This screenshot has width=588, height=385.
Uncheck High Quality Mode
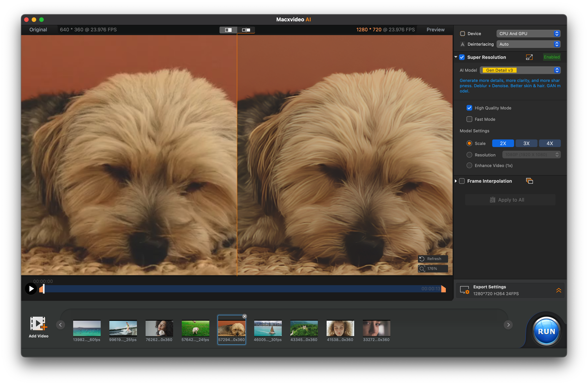pos(469,108)
